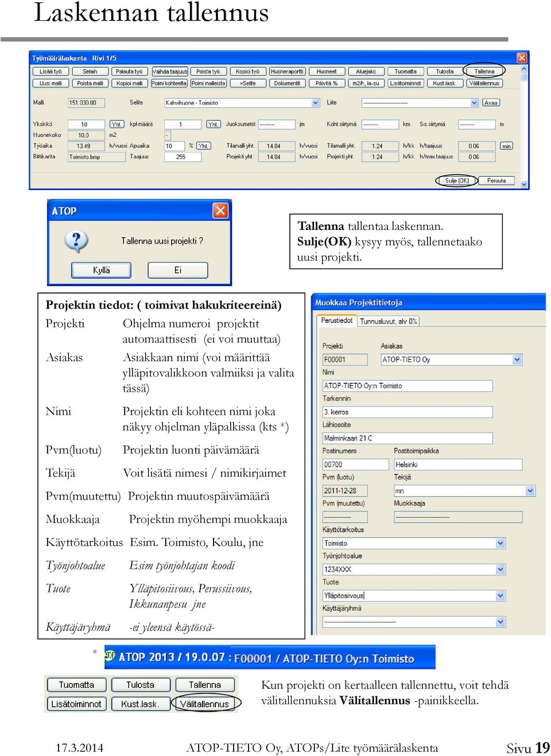
Task: Click Tulosta in bottom button group
Action: [x=141, y=685]
